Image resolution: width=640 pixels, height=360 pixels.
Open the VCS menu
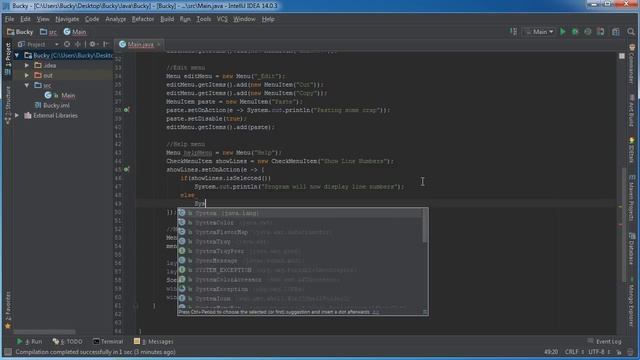click(x=222, y=19)
